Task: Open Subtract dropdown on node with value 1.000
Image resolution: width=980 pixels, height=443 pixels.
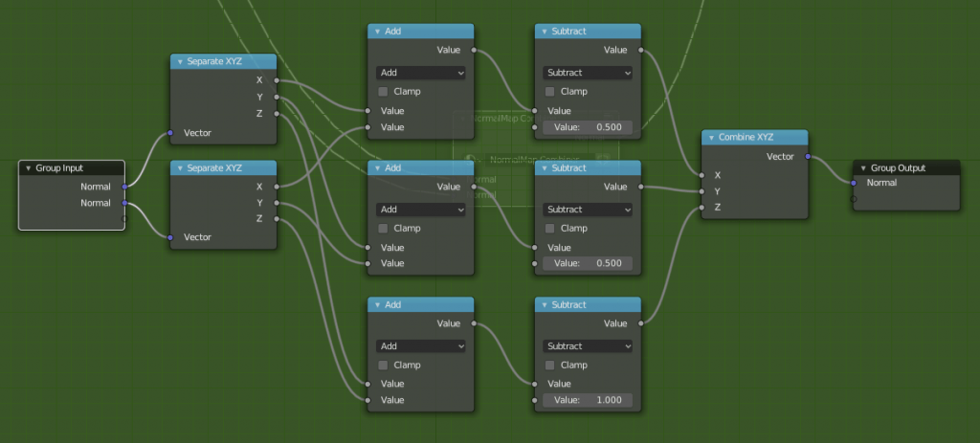Action: point(588,346)
